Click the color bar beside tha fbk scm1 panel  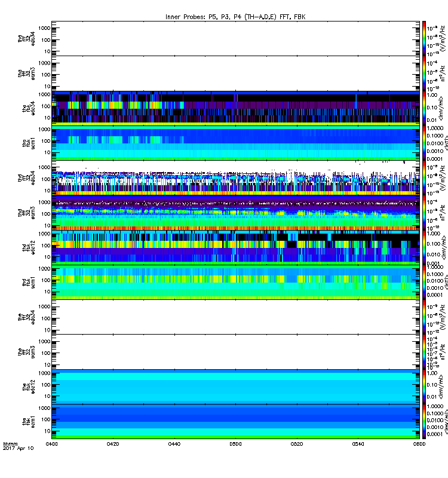click(424, 143)
